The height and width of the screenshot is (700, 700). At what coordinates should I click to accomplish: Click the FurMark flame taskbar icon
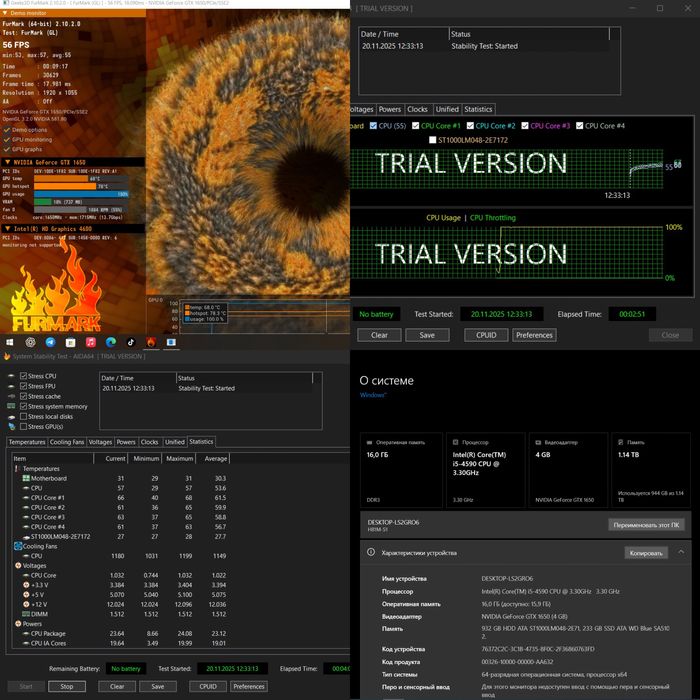[150, 343]
